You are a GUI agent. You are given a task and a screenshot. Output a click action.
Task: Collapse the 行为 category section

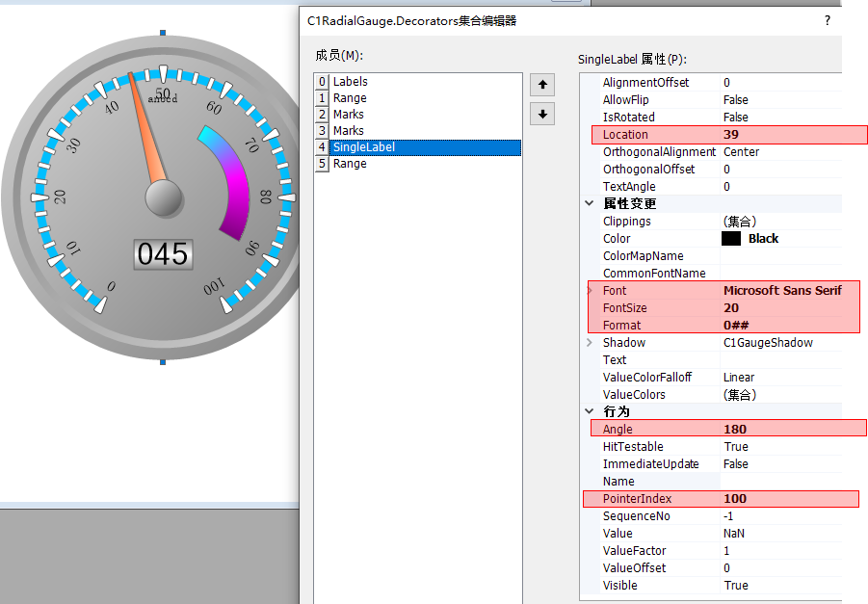[590, 411]
